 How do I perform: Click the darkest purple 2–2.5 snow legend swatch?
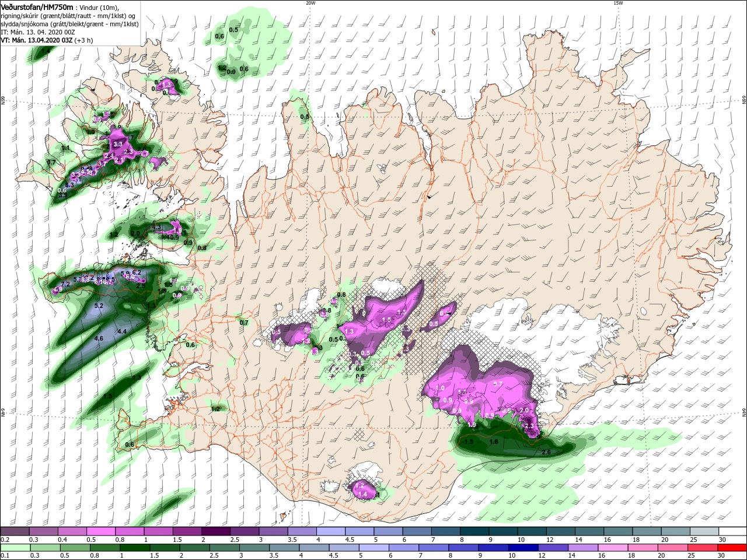[216, 532]
